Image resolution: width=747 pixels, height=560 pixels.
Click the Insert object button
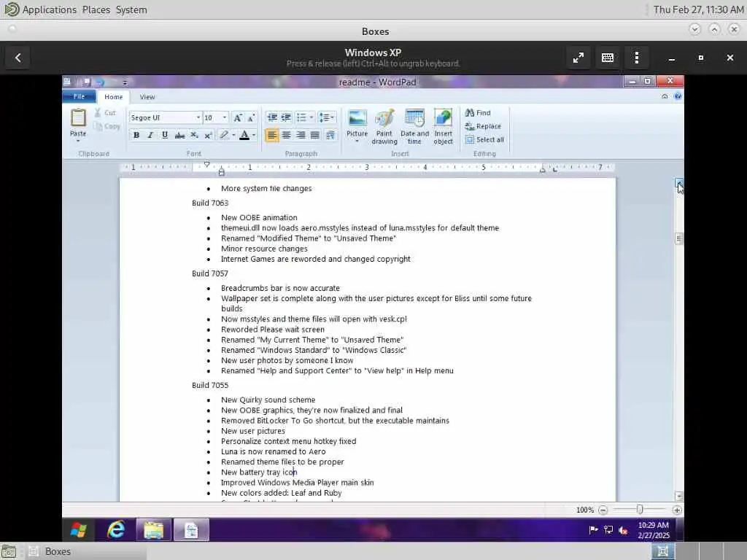[x=443, y=126]
